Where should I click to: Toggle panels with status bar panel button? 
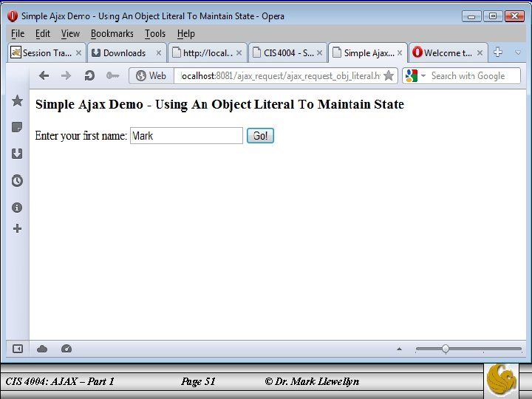(18, 349)
